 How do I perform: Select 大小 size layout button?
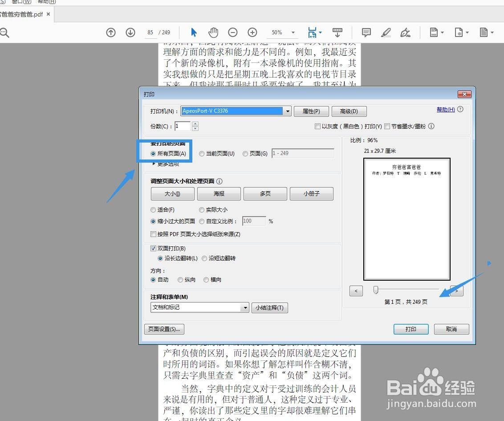click(x=173, y=194)
